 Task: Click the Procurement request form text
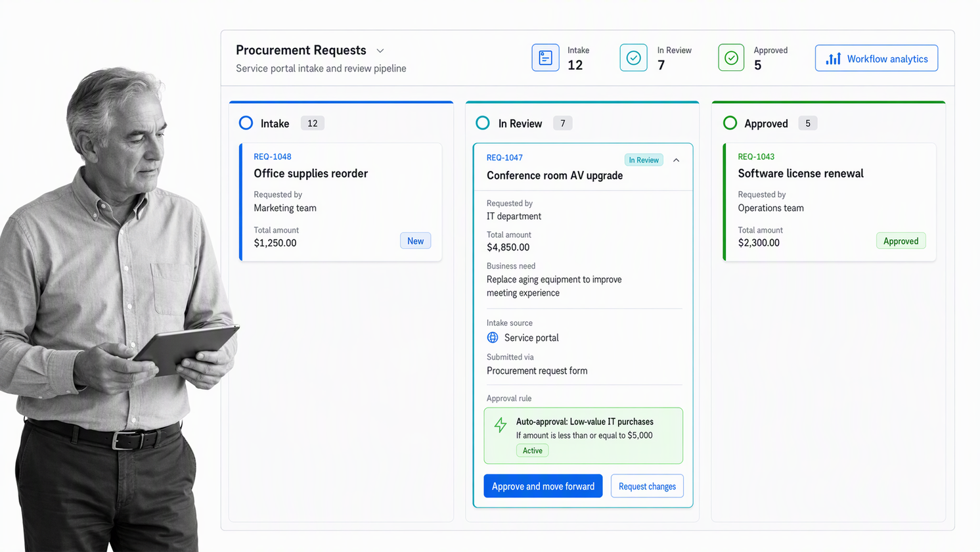point(537,371)
